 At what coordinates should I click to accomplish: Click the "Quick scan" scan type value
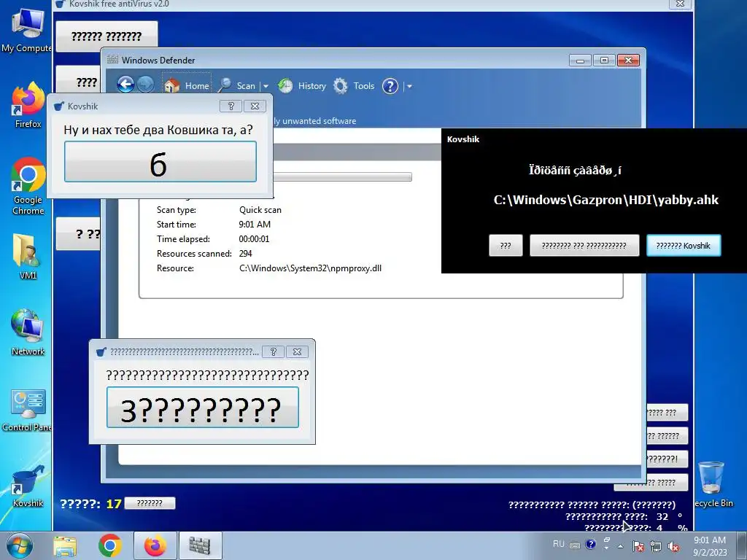[x=260, y=210]
